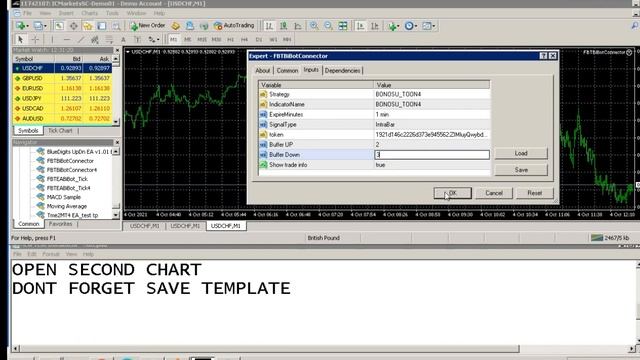The width and height of the screenshot is (640, 360).
Task: Select the text label tool marked T
Action: click(138, 40)
